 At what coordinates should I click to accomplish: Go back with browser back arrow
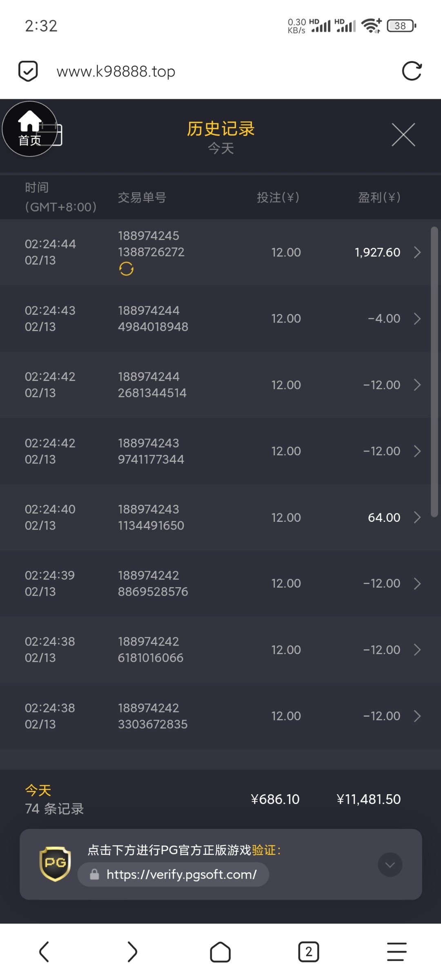[44, 952]
